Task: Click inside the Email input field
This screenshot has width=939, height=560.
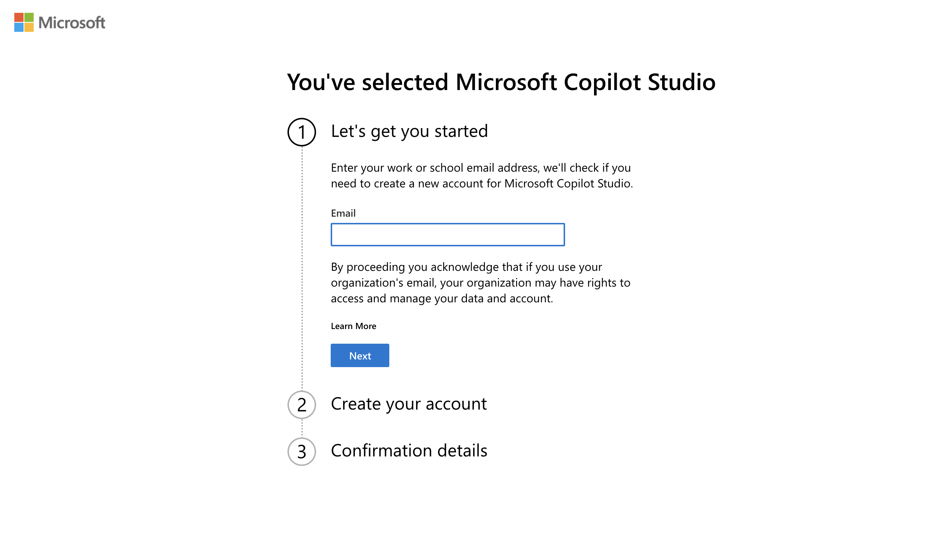Action: point(447,234)
